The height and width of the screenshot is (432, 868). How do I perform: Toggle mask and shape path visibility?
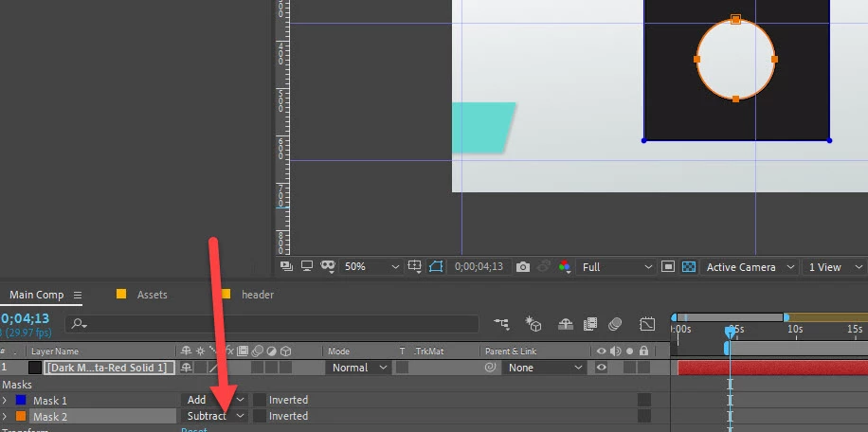pyautogui.click(x=436, y=266)
